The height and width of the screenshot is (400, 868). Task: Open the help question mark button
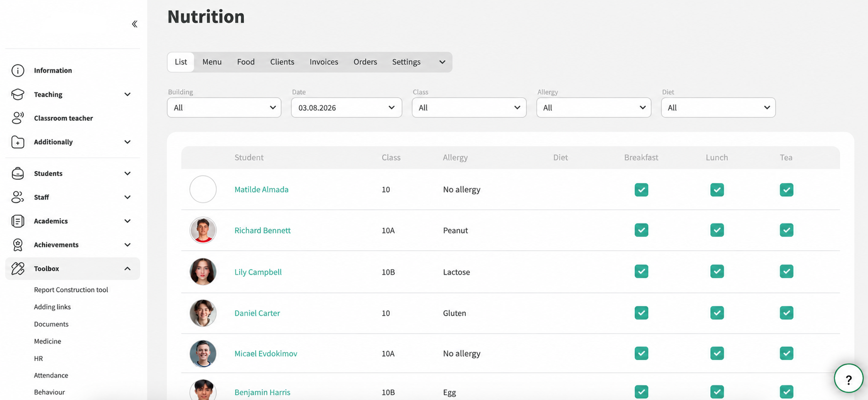point(848,378)
